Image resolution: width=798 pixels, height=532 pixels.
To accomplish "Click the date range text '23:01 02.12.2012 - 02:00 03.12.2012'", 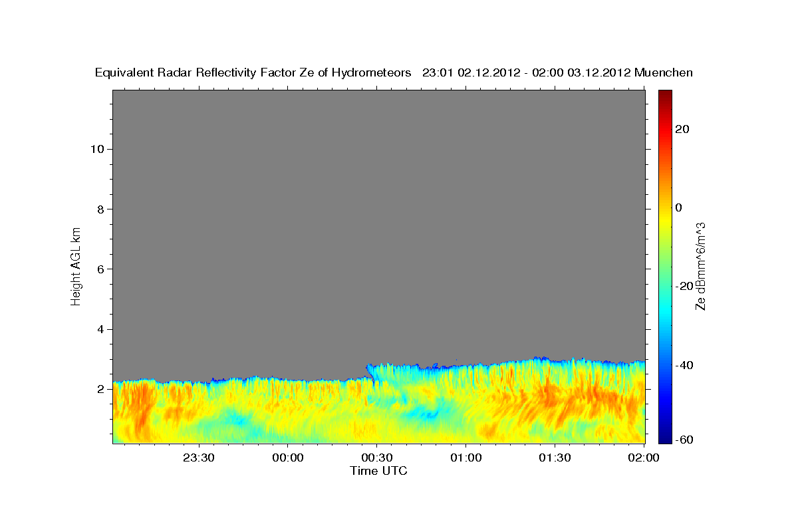I will 527,73.
